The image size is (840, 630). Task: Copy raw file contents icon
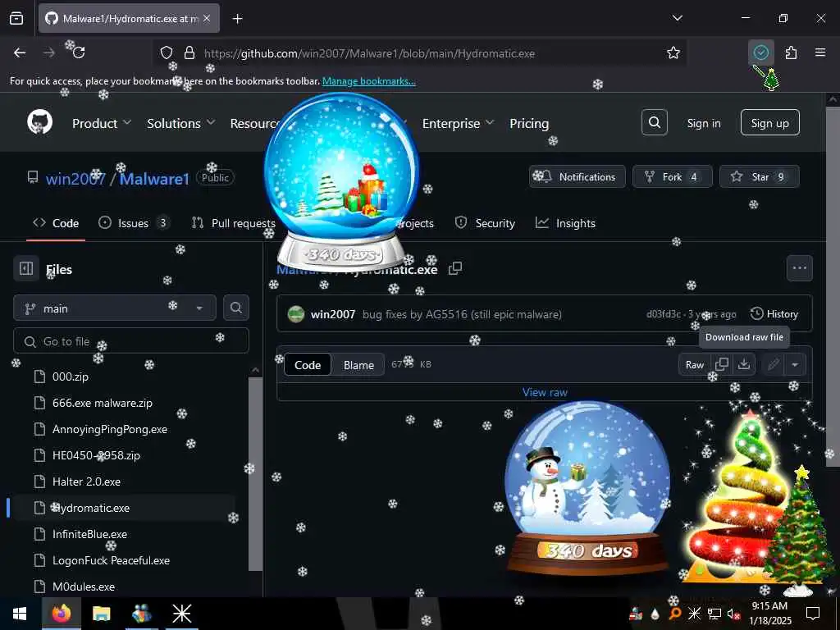tap(722, 365)
